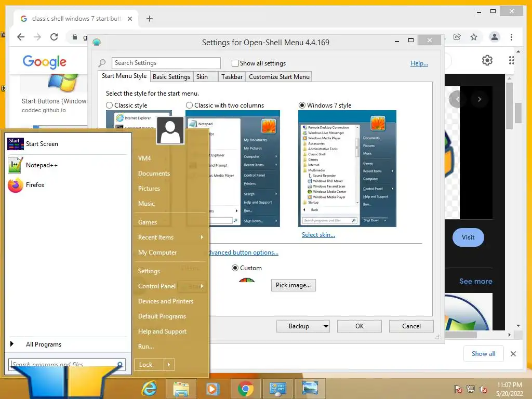Click the Search Settings input field
Viewport: 532px width, 399px height.
(166, 63)
